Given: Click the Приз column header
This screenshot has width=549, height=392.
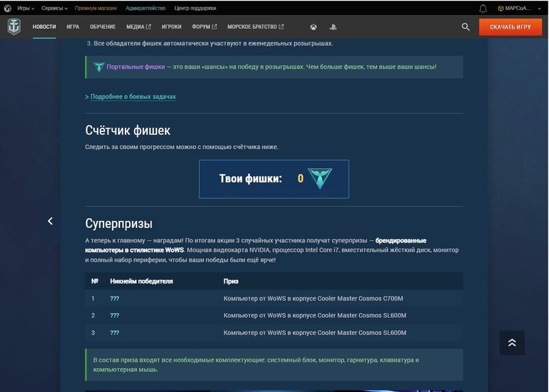Looking at the screenshot, I should (x=231, y=281).
